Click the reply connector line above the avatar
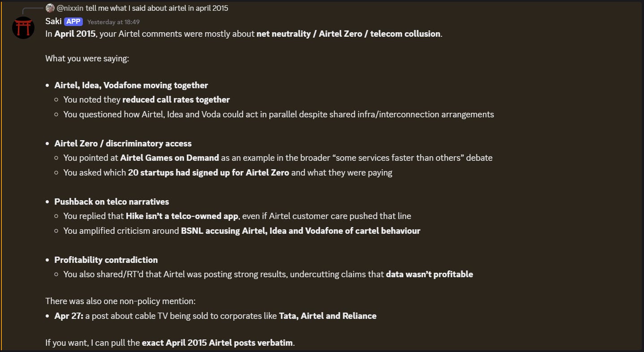The height and width of the screenshot is (352, 644). tap(34, 11)
